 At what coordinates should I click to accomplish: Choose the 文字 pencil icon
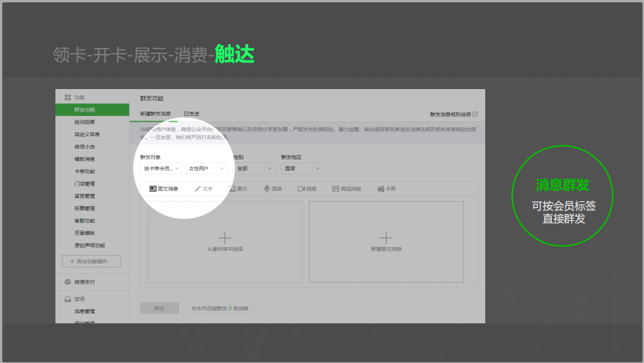point(198,189)
